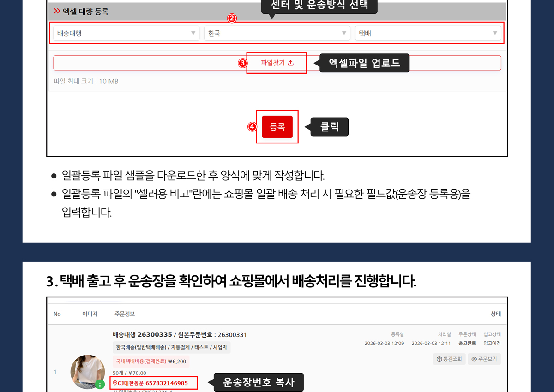Click the location pin icon before CJ대한통운
This screenshot has height=392, width=554.
click(x=115, y=383)
